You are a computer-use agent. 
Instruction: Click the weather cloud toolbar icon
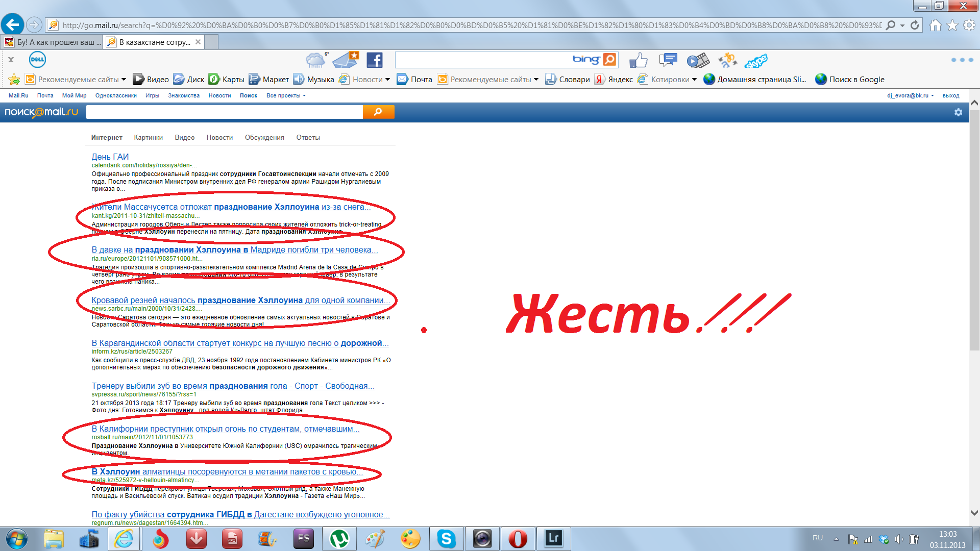click(x=315, y=60)
